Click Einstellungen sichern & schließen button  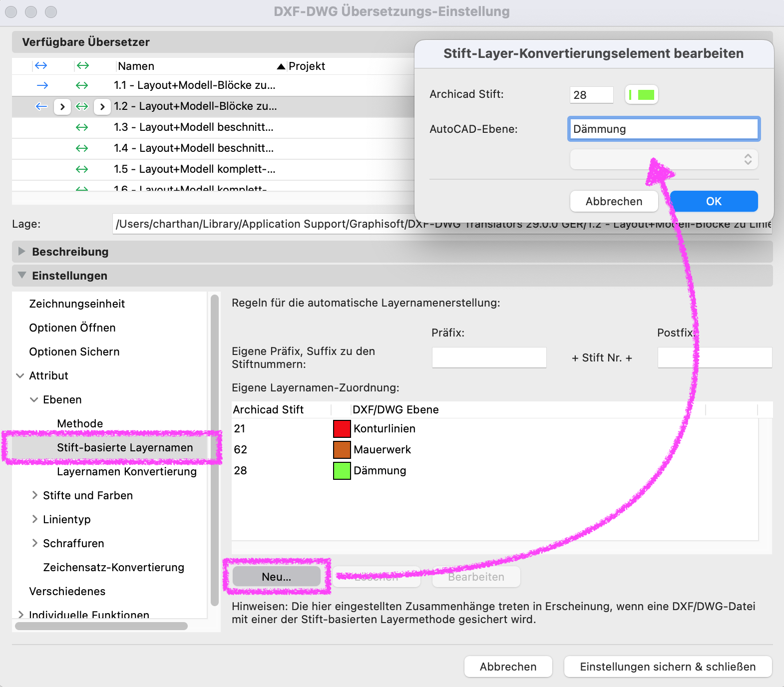click(668, 667)
